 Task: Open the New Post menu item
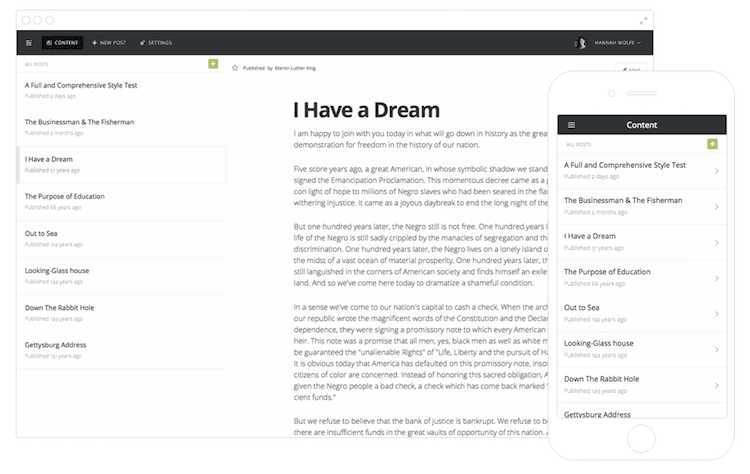109,43
